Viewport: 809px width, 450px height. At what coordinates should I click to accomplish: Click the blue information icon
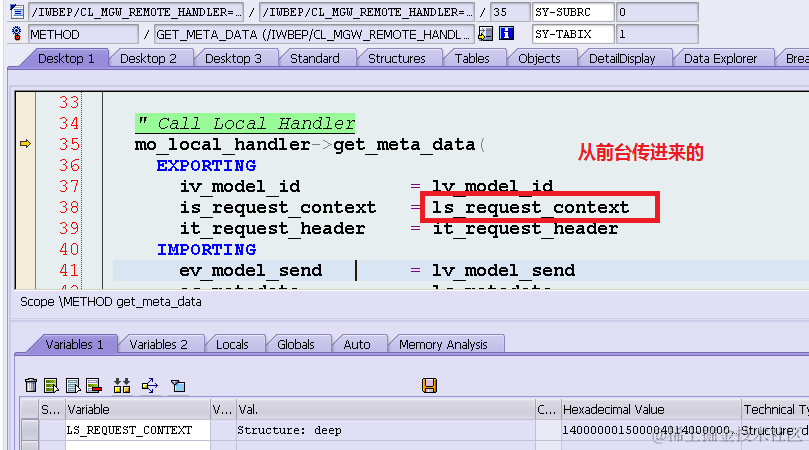[x=506, y=34]
